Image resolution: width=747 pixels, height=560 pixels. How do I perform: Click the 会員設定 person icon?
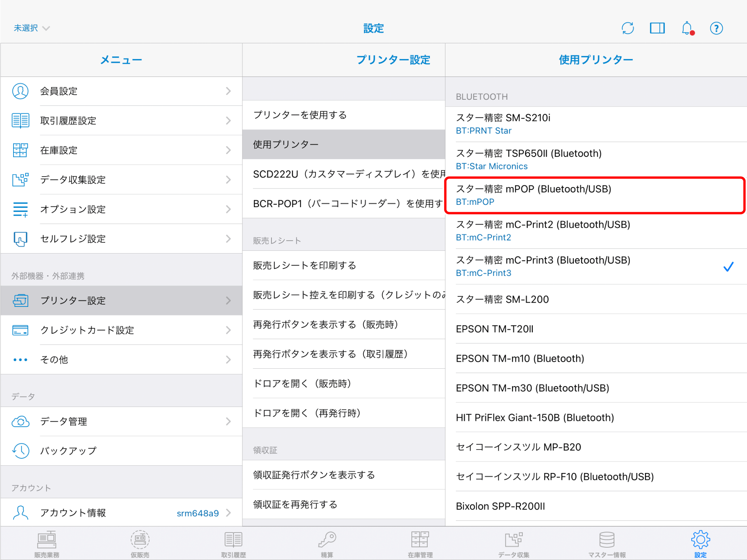click(20, 91)
